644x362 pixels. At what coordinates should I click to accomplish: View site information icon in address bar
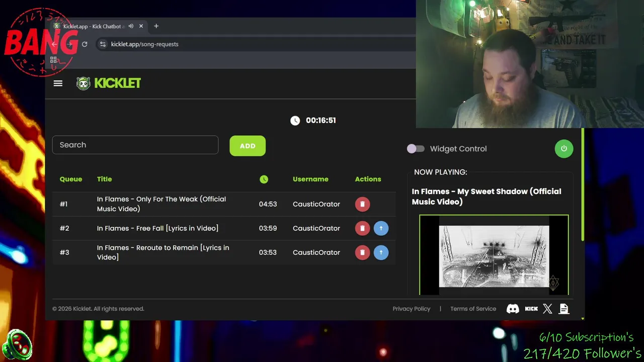103,44
